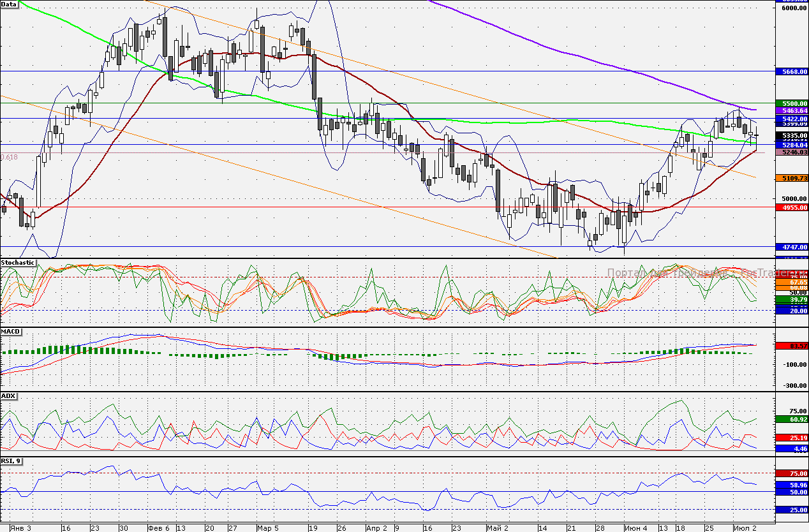This screenshot has height=532, width=809.
Task: Select the dark red 75.00 RSI level tag
Action: (x=792, y=473)
